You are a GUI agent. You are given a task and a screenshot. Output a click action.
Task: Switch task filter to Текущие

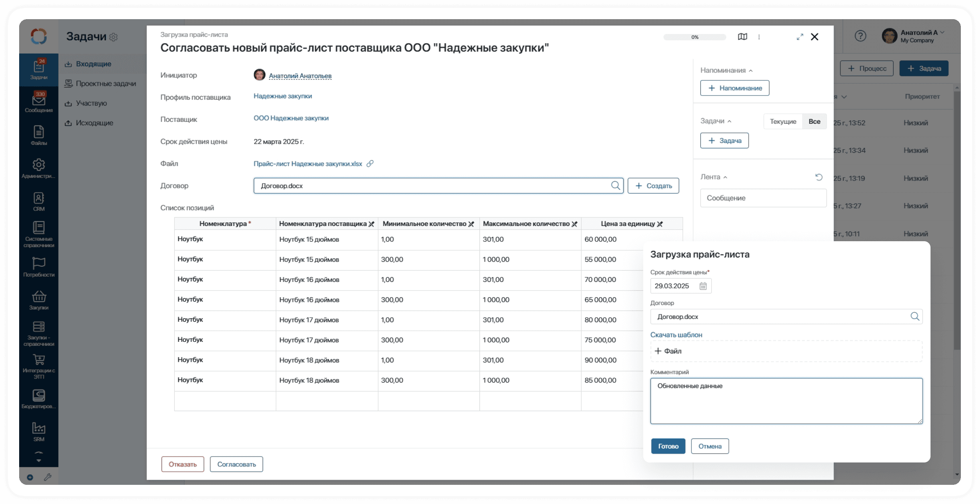coord(782,121)
